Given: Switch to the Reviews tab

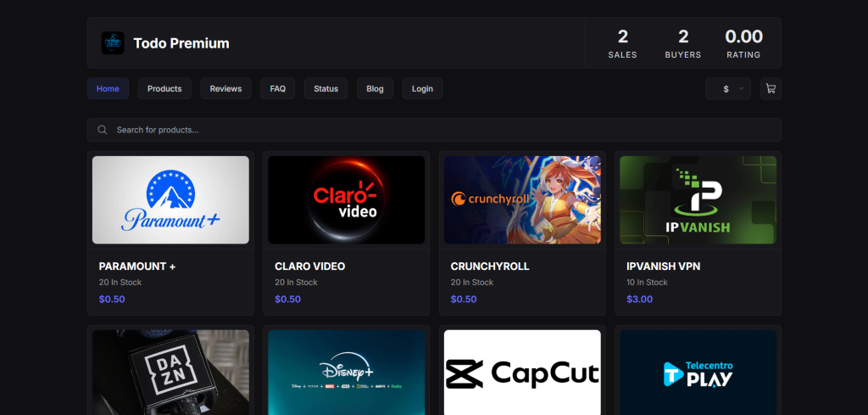Looking at the screenshot, I should click(x=225, y=88).
